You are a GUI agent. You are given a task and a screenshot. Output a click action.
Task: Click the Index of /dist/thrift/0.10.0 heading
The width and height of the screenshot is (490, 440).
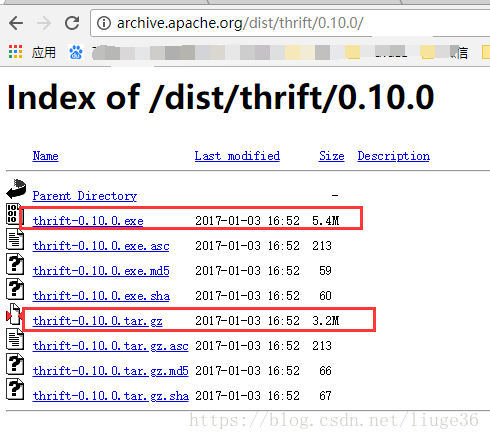click(x=221, y=97)
